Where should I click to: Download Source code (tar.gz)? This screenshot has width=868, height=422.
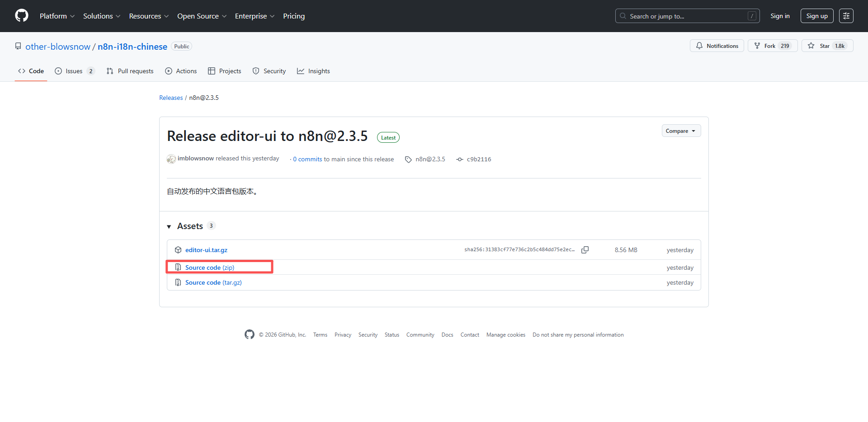click(x=213, y=282)
